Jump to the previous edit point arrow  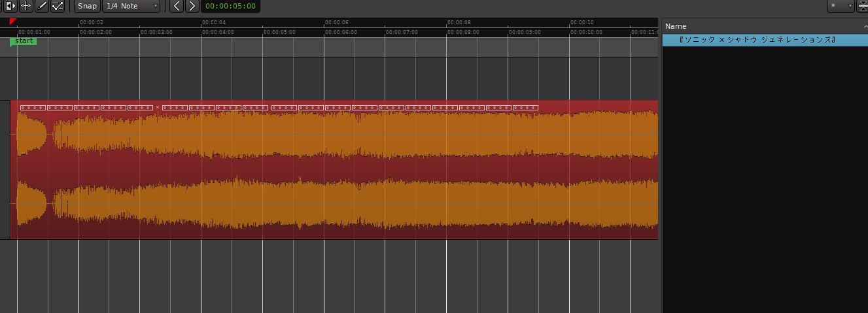pyautogui.click(x=176, y=6)
